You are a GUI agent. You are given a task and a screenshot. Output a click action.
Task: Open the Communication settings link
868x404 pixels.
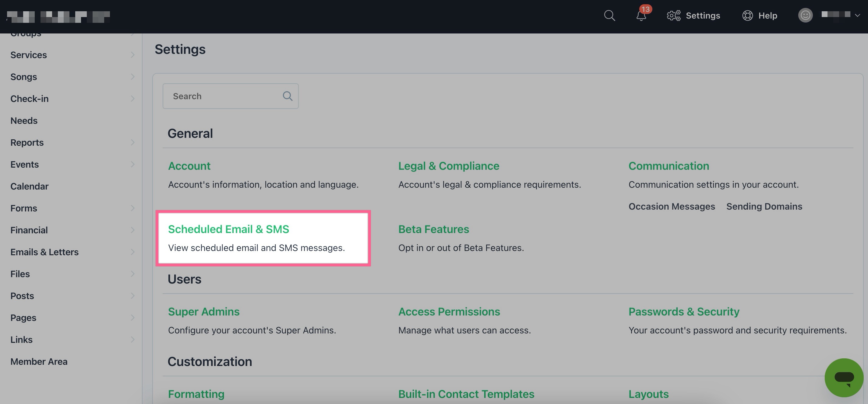click(669, 166)
